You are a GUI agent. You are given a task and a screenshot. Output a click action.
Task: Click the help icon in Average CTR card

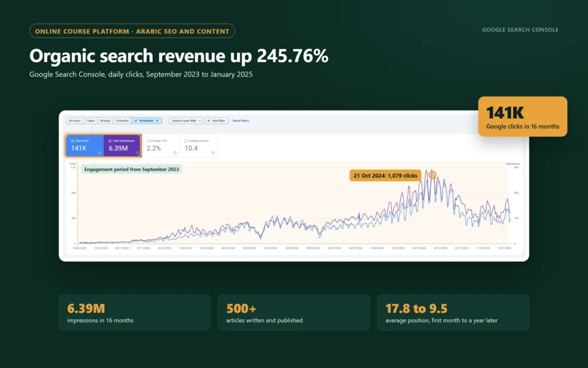[175, 153]
